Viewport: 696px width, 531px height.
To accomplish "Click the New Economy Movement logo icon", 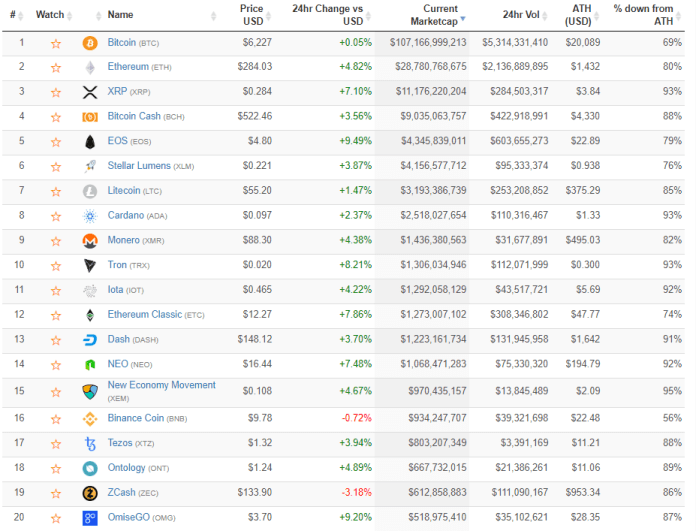I will (x=90, y=392).
